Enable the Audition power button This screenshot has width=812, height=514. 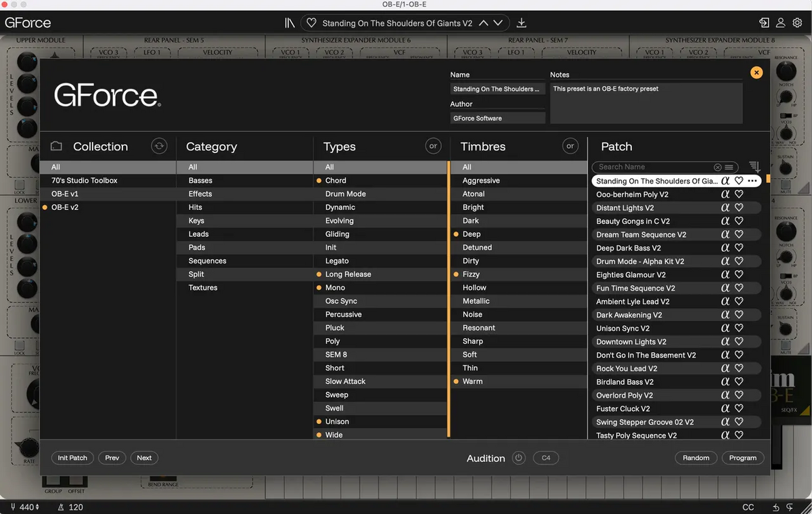click(x=518, y=458)
